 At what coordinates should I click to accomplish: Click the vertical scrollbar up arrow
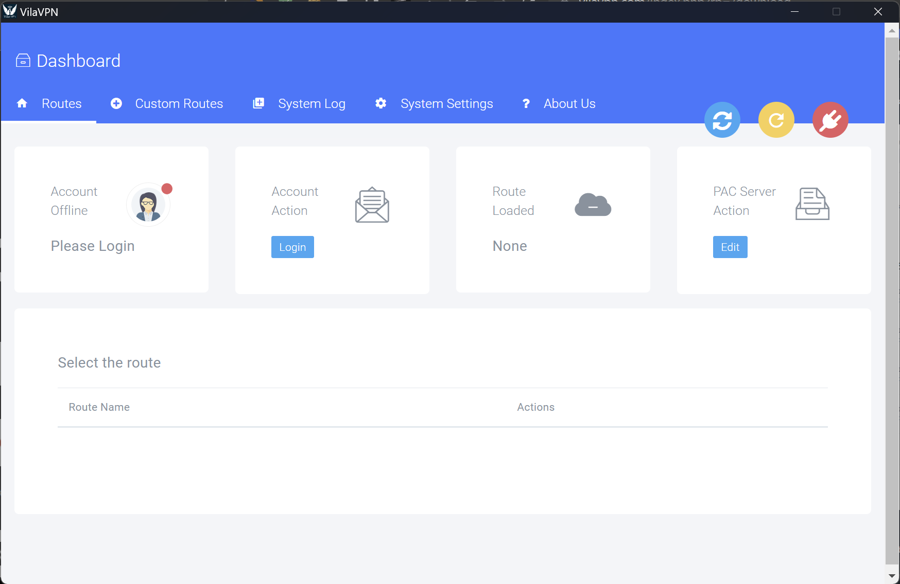[x=892, y=31]
